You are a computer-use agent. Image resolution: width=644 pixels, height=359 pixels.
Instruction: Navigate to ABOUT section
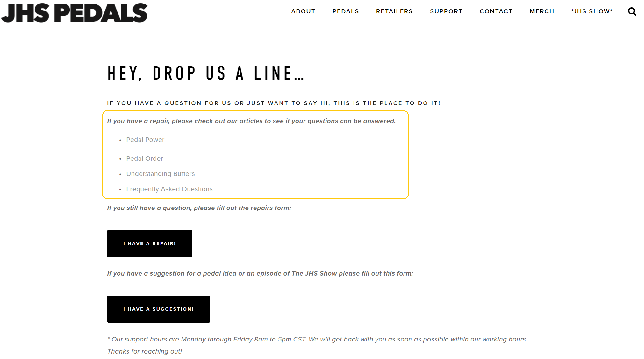point(303,11)
